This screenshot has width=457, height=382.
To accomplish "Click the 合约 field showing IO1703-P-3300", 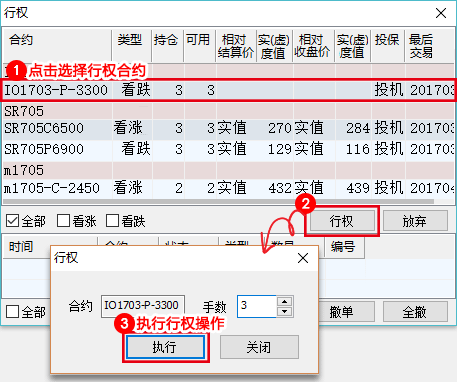I will [x=143, y=305].
